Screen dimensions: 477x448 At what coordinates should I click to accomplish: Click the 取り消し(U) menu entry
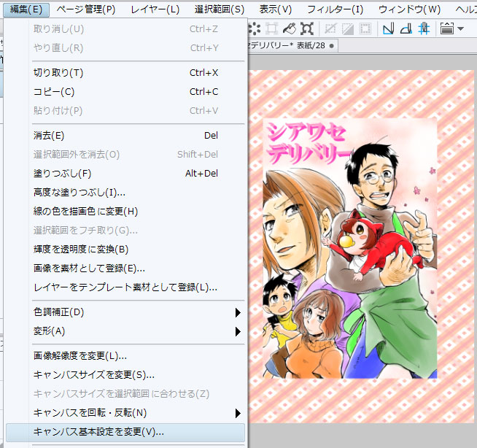point(125,29)
